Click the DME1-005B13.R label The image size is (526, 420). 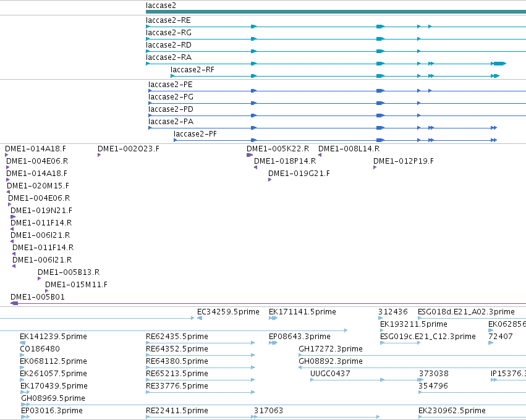pyautogui.click(x=69, y=272)
